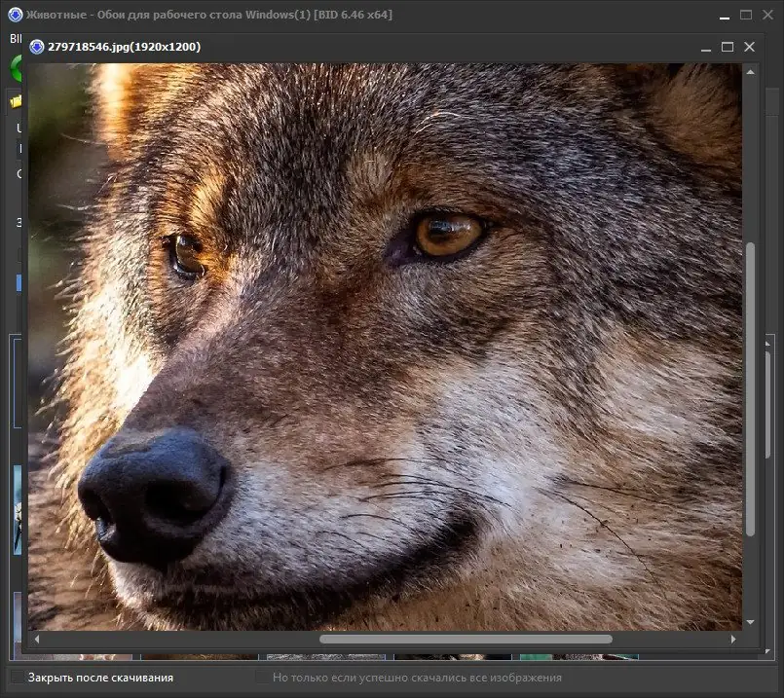
Task: Minimize the main BID window
Action: 724,15
